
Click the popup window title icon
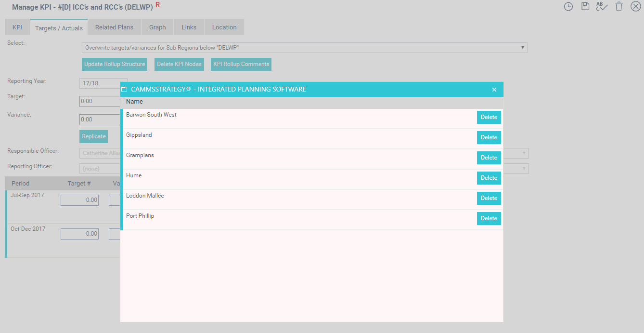coord(124,89)
